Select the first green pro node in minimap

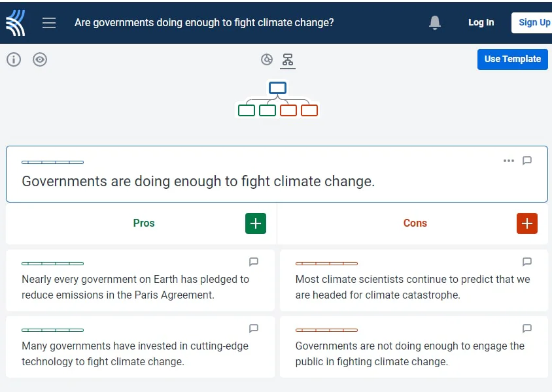pyautogui.click(x=247, y=110)
